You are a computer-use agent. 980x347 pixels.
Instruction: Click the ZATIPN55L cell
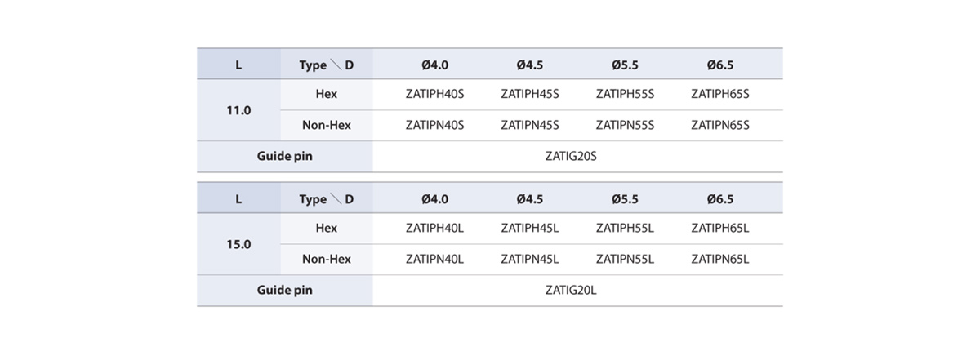626,259
